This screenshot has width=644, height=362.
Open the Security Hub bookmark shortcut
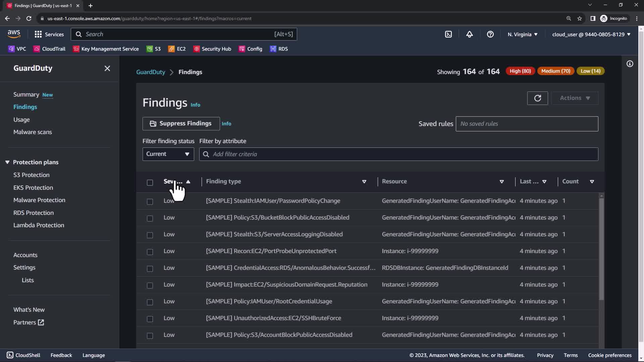click(x=212, y=49)
